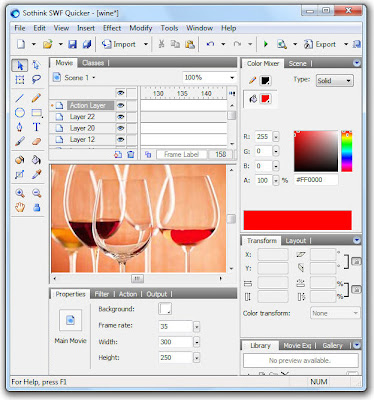This screenshot has width=374, height=400.
Task: Select the Ink Bottle tool
Action: point(20,160)
